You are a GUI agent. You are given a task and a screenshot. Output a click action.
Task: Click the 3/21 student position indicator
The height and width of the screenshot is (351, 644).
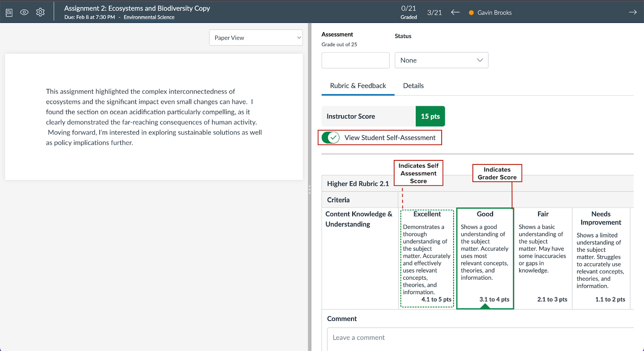click(434, 12)
